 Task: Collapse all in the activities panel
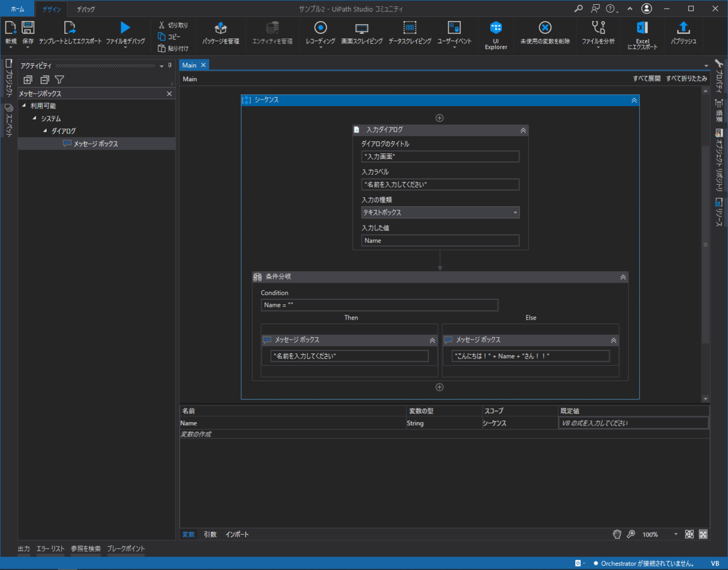(44, 79)
